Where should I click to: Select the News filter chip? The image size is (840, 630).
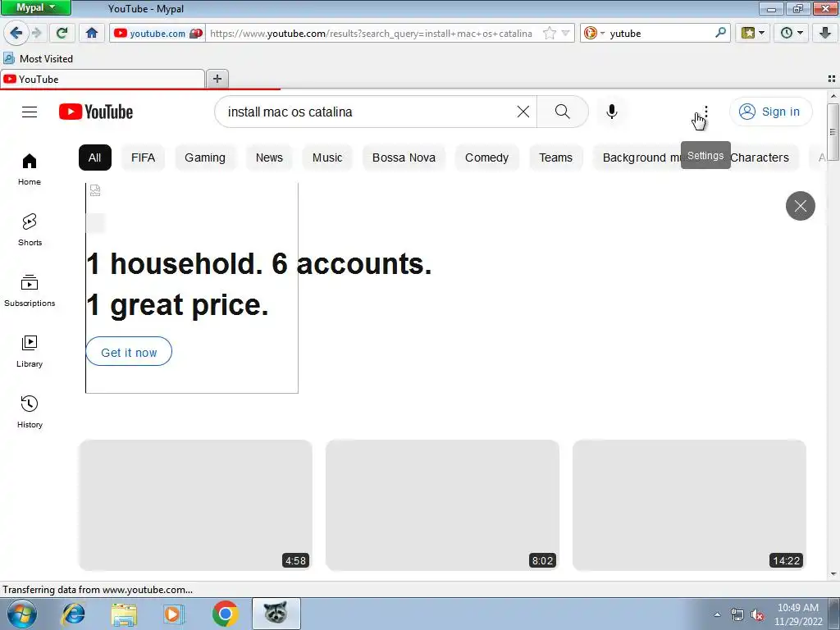pos(269,157)
